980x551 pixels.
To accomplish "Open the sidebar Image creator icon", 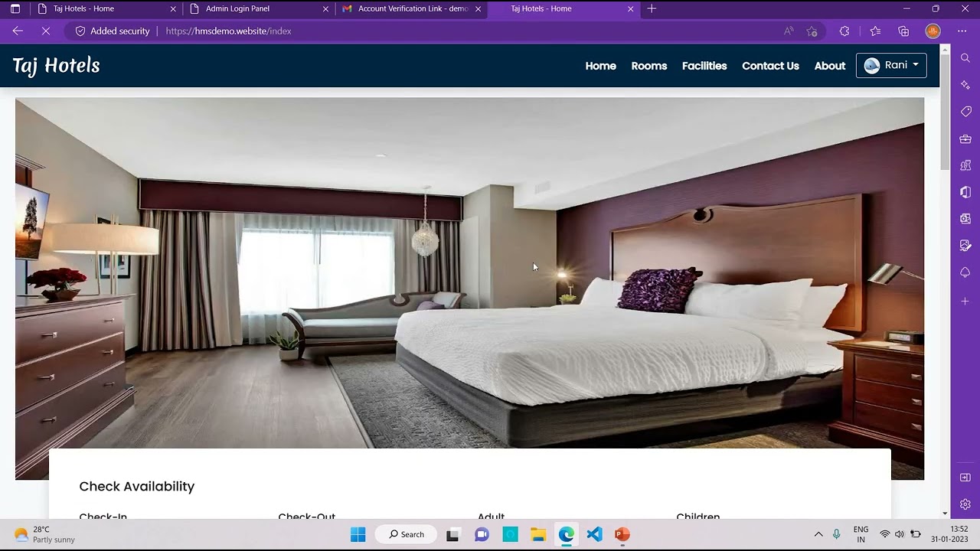I will (965, 246).
